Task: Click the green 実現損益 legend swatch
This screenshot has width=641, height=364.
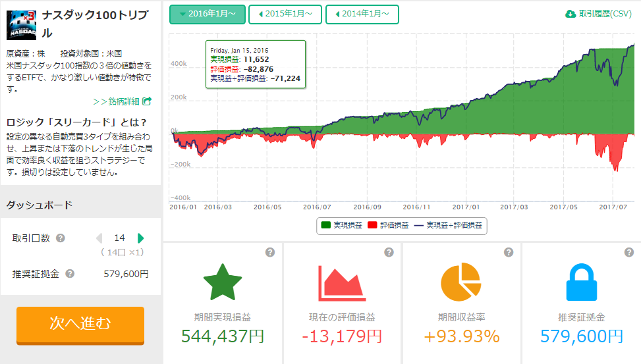Action: pyautogui.click(x=326, y=225)
